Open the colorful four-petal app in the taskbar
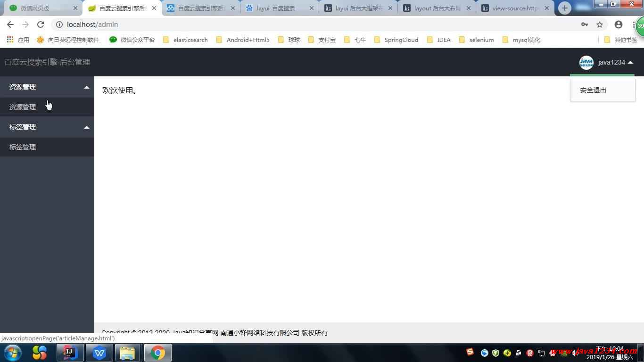Image resolution: width=644 pixels, height=362 pixels. (x=40, y=353)
